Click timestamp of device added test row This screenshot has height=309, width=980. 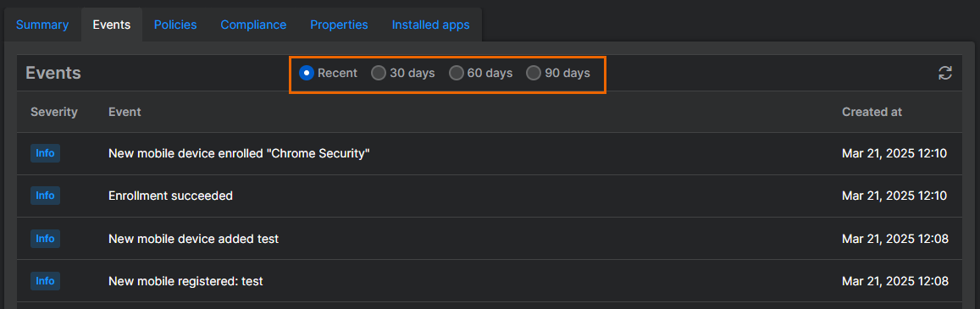click(894, 239)
